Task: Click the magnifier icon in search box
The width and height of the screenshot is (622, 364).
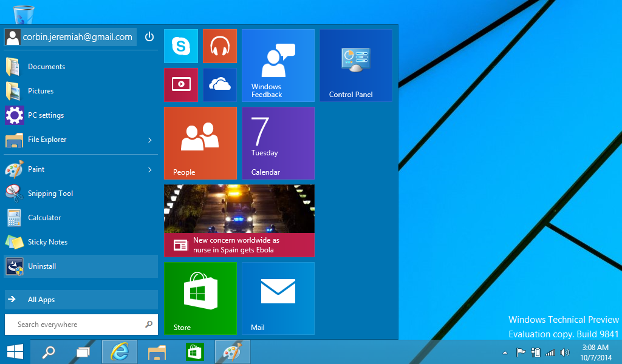Action: pyautogui.click(x=149, y=325)
